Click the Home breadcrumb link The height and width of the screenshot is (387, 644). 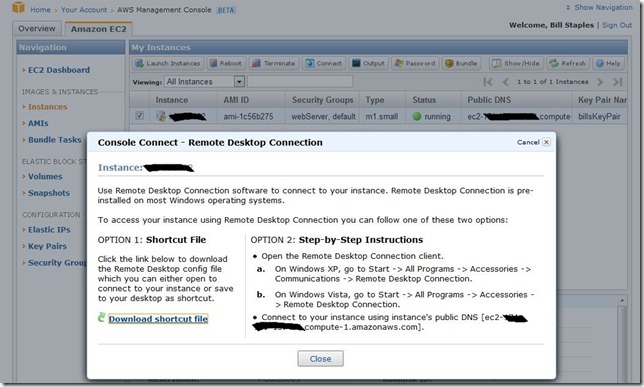pos(40,9)
